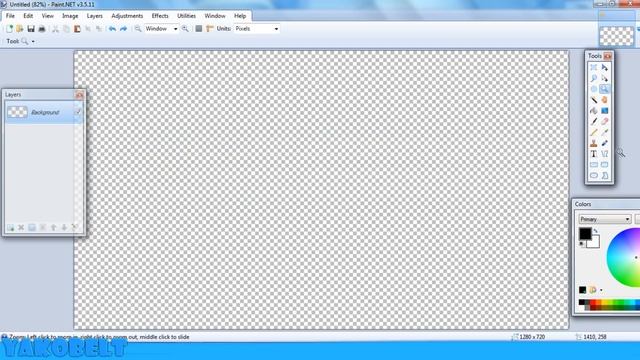Viewport: 640px width, 360px height.
Task: Open the Primary color selector dropdown
Action: pyautogui.click(x=604, y=219)
